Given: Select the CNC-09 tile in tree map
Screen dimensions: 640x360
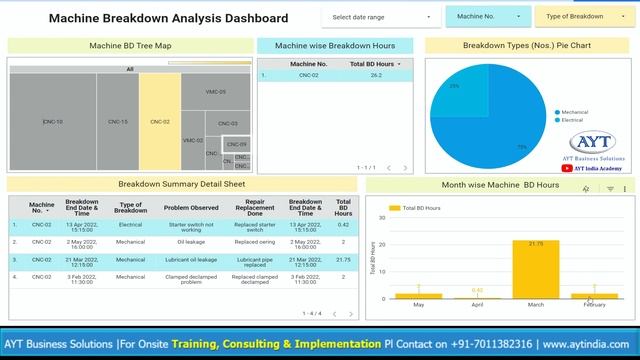Looking at the screenshot, I should click(237, 144).
